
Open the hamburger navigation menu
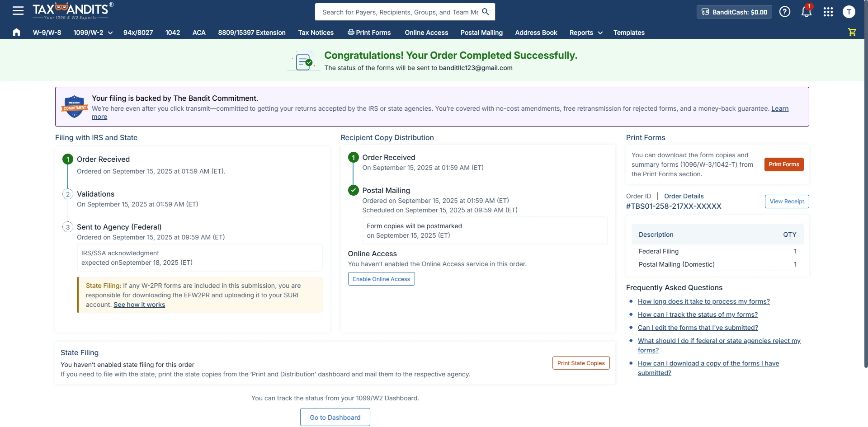[18, 10]
